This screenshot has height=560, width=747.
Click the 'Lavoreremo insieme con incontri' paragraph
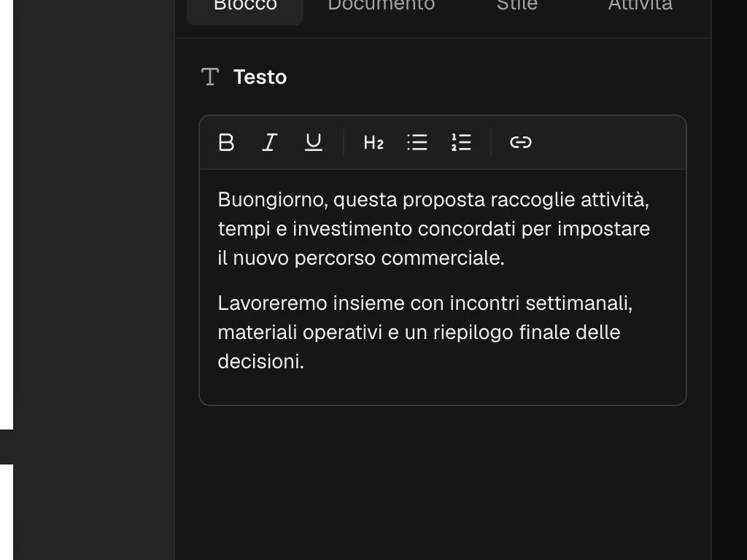click(x=425, y=332)
